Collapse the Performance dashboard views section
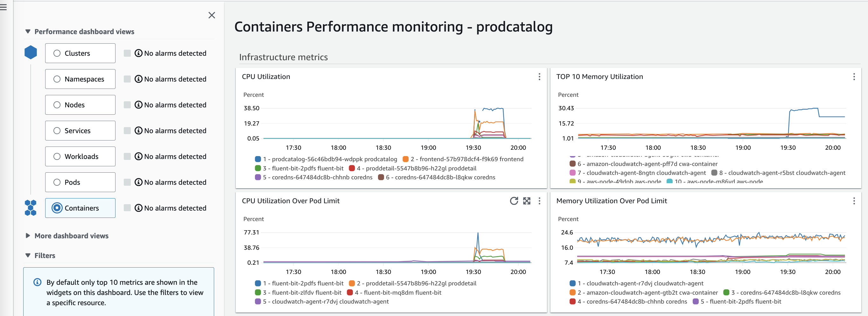Viewport: 868px width, 316px height. (28, 31)
